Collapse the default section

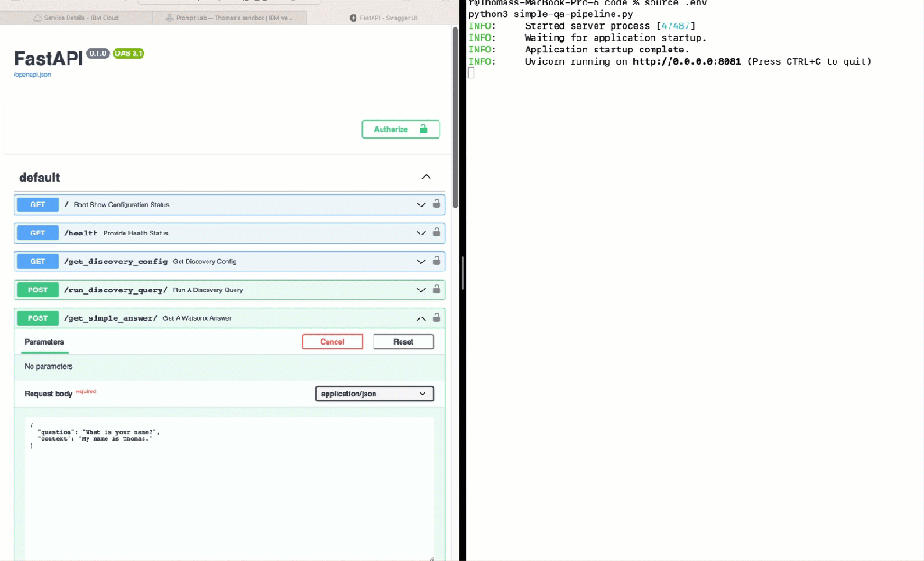click(x=426, y=177)
